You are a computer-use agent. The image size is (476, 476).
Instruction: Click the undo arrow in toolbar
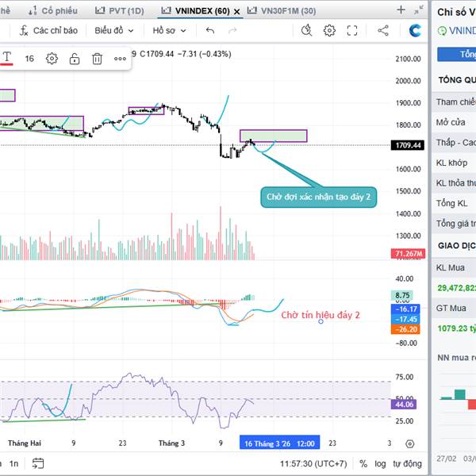tap(210, 30)
